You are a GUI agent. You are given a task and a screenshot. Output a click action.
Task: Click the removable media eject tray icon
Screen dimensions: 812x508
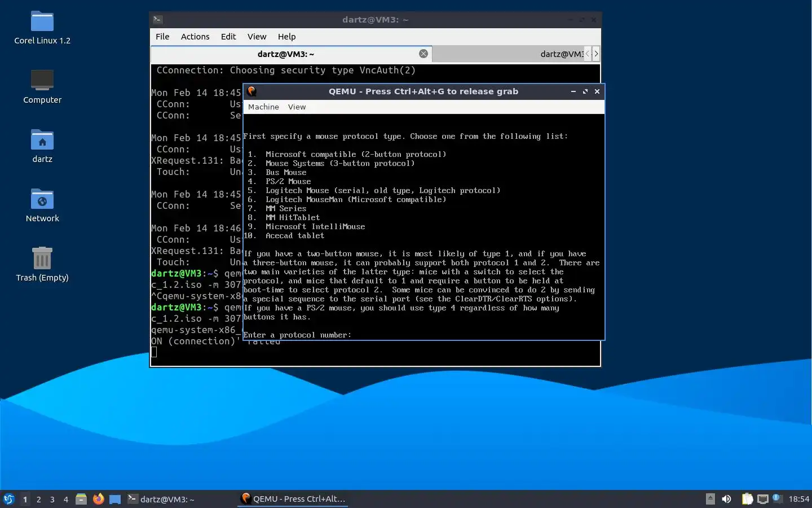pos(710,499)
